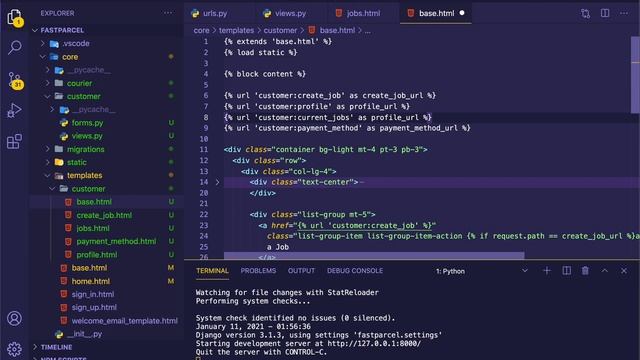This screenshot has width=640, height=360.
Task: Open jobs.html in the explorer tree
Action: [x=93, y=228]
